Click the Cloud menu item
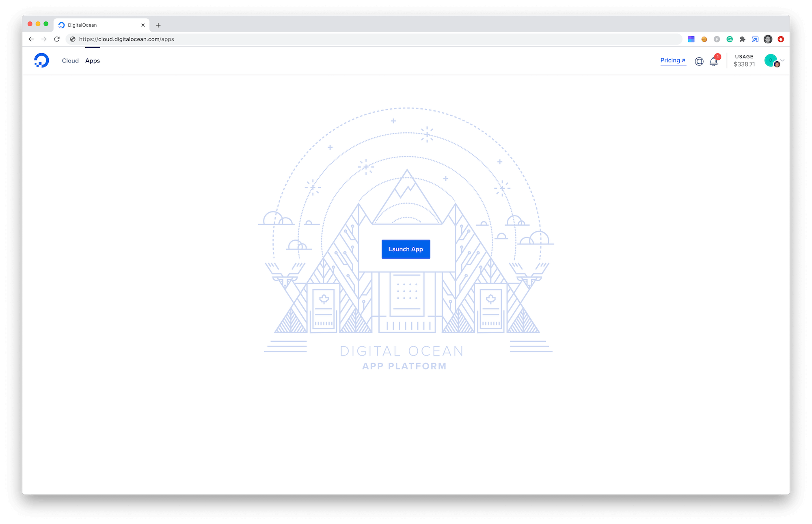Image resolution: width=812 pixels, height=524 pixels. point(70,60)
